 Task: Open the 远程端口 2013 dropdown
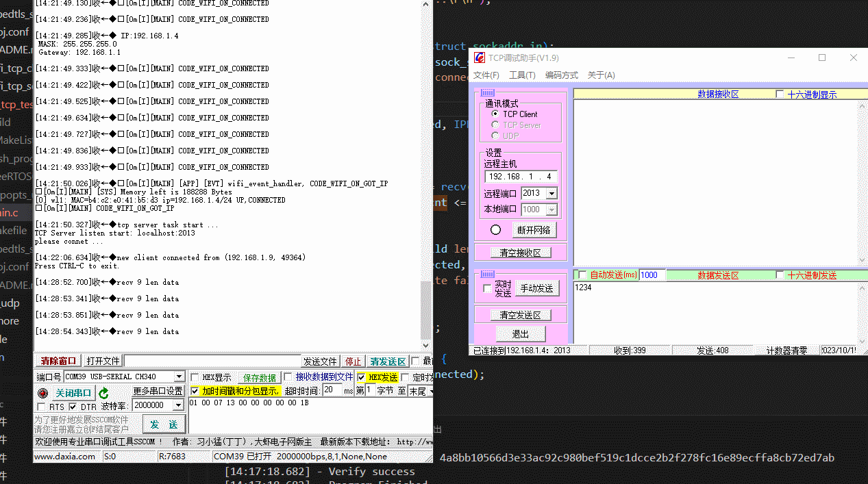tap(551, 194)
